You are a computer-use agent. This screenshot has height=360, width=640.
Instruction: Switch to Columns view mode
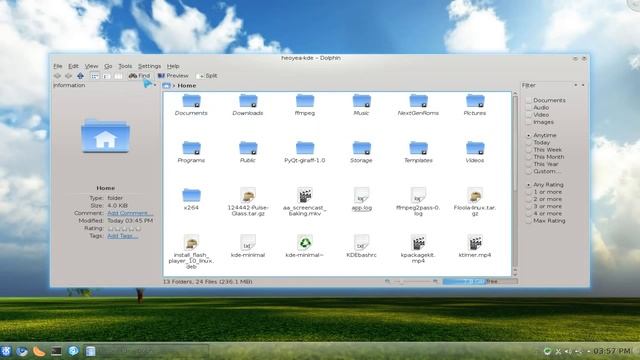tap(118, 76)
